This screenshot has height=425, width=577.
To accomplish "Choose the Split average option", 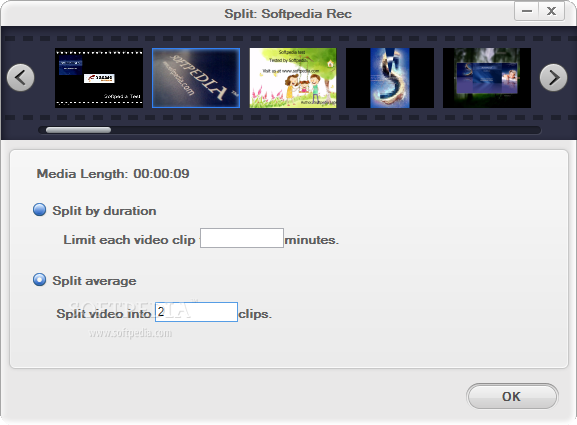I will pyautogui.click(x=39, y=280).
